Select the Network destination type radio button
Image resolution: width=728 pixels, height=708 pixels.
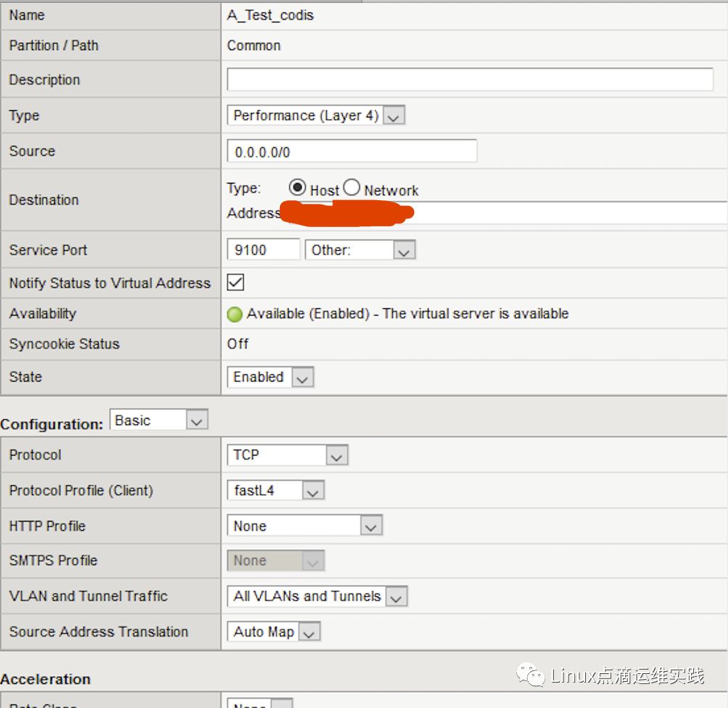click(352, 188)
